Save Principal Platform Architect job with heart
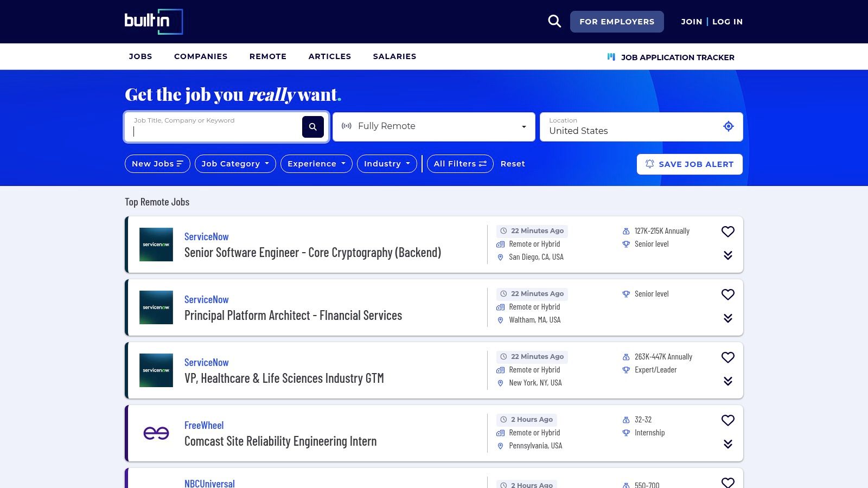The image size is (868, 488). [728, 294]
